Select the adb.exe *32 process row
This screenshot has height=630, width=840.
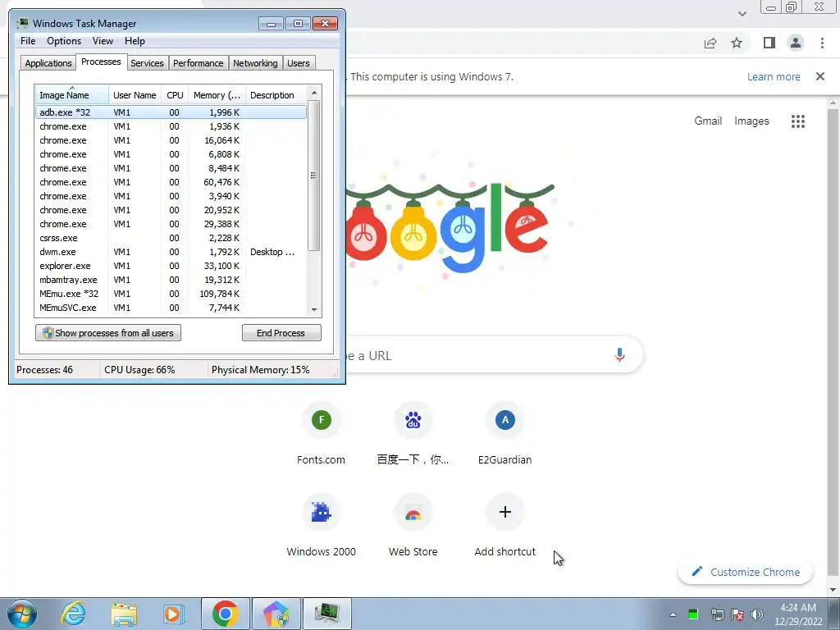point(171,112)
